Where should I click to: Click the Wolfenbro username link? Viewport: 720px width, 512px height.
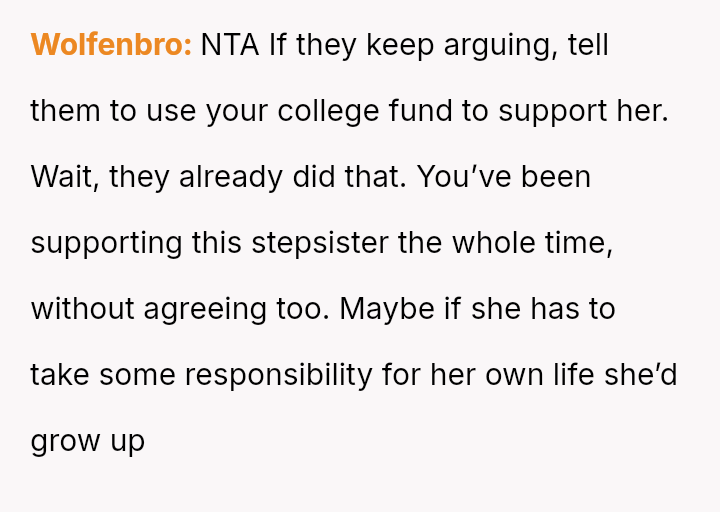(111, 46)
